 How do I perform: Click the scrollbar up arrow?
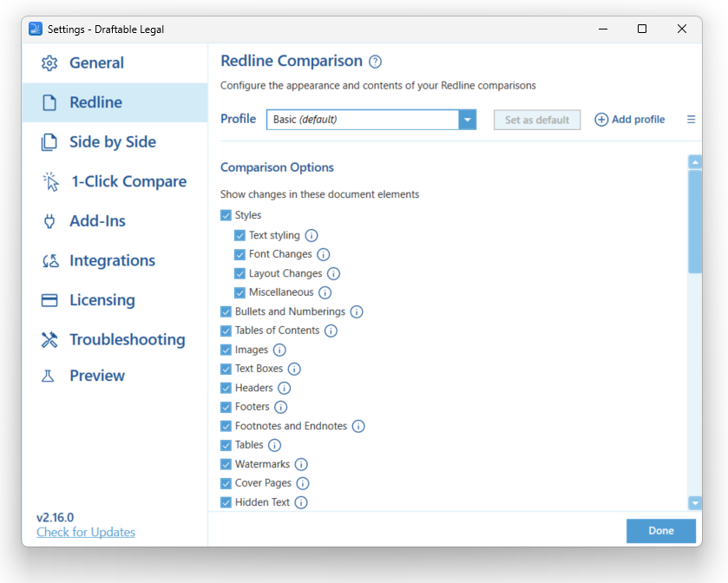tap(695, 162)
